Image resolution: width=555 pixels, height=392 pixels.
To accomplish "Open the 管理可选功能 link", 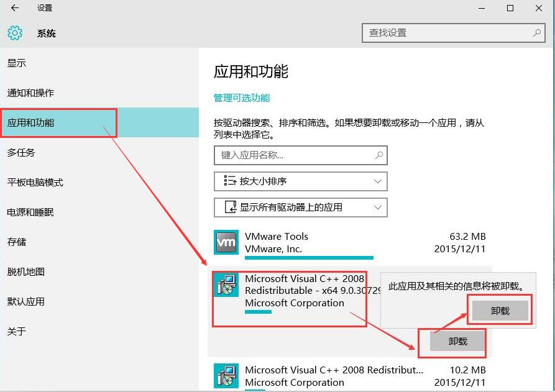I will (242, 98).
